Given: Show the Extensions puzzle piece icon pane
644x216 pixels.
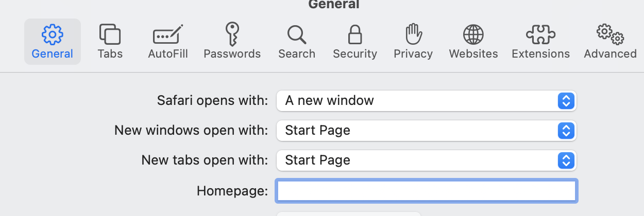Looking at the screenshot, I should coord(540,34).
